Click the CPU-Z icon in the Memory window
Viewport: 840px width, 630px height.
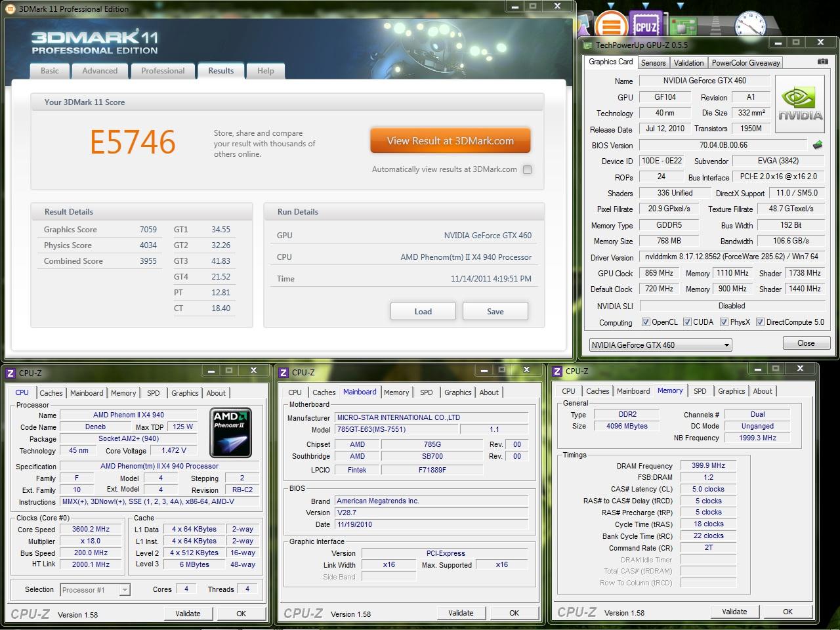tap(557, 371)
